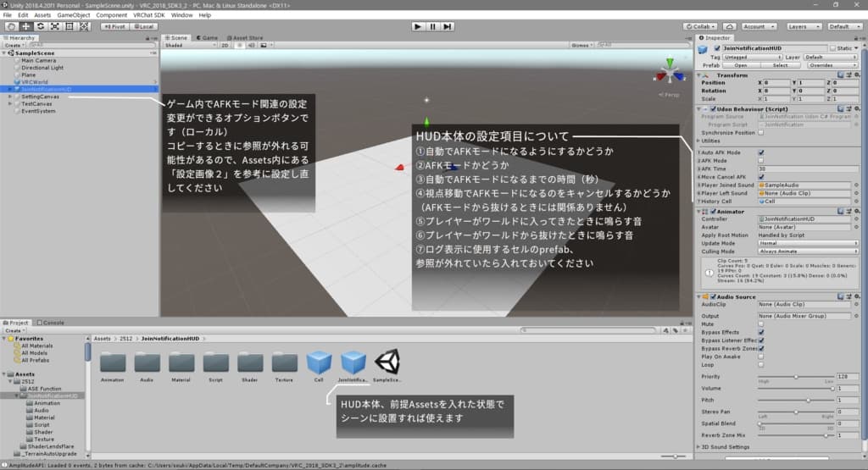Image resolution: width=868 pixels, height=470 pixels.
Task: Open Animator component settings gear
Action: [x=856, y=211]
